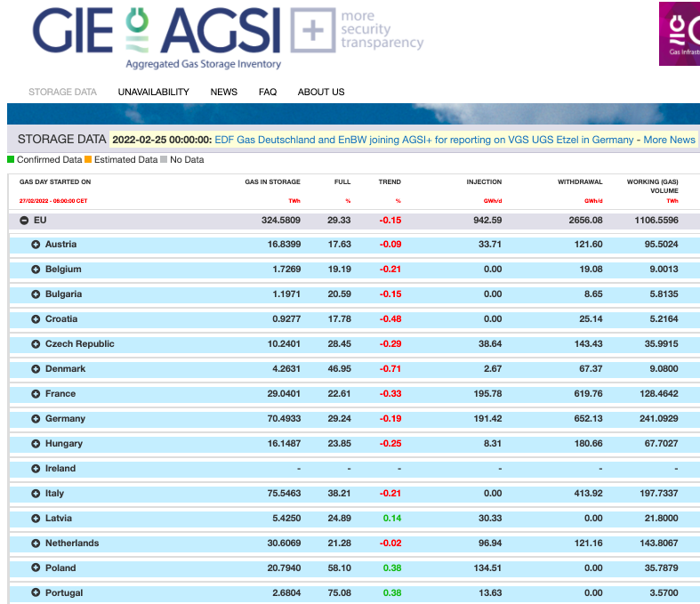The width and height of the screenshot is (700, 604).
Task: Click Croatia trend value -0.48
Action: 390,318
